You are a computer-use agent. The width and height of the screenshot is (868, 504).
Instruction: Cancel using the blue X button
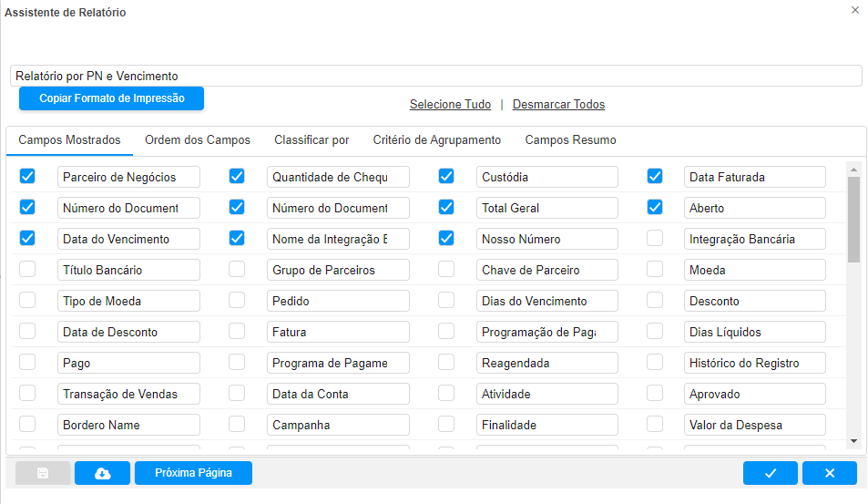point(829,473)
